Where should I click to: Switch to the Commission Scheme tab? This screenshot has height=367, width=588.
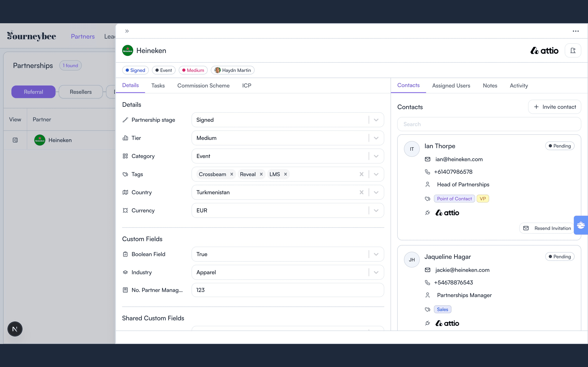pyautogui.click(x=203, y=85)
